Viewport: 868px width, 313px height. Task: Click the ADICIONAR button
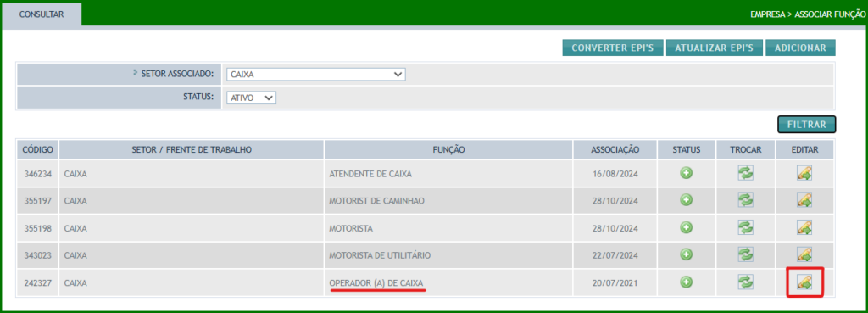[800, 48]
